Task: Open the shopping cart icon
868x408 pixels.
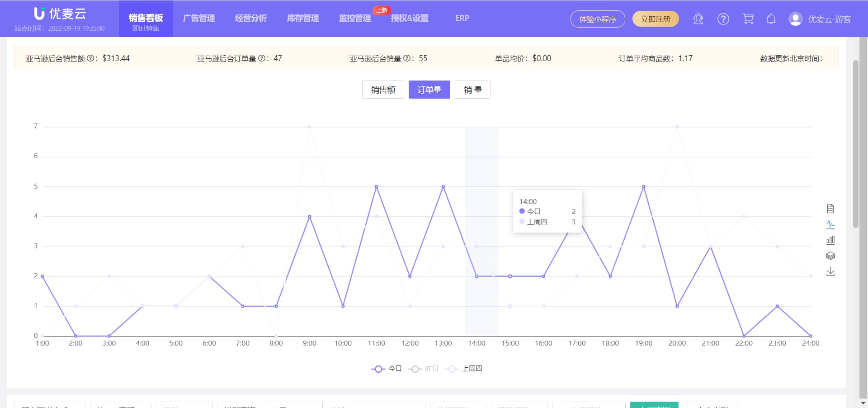Action: pos(748,19)
